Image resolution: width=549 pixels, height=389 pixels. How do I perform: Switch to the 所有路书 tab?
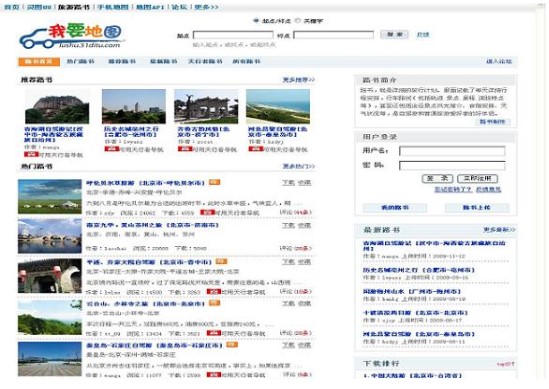tap(246, 62)
